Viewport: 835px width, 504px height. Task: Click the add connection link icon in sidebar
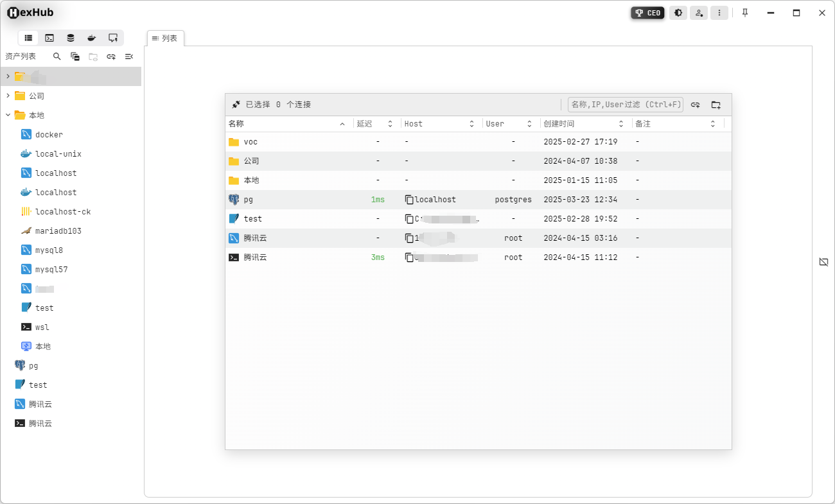pos(111,56)
